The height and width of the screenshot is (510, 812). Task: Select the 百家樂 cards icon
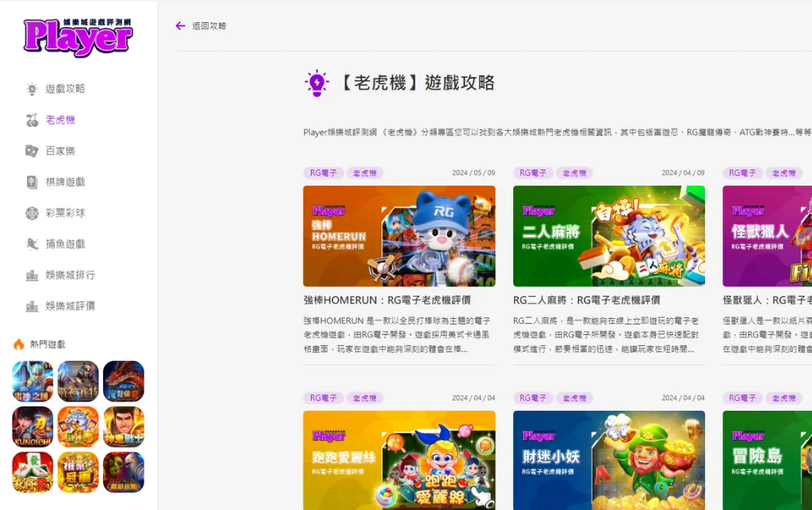point(30,150)
